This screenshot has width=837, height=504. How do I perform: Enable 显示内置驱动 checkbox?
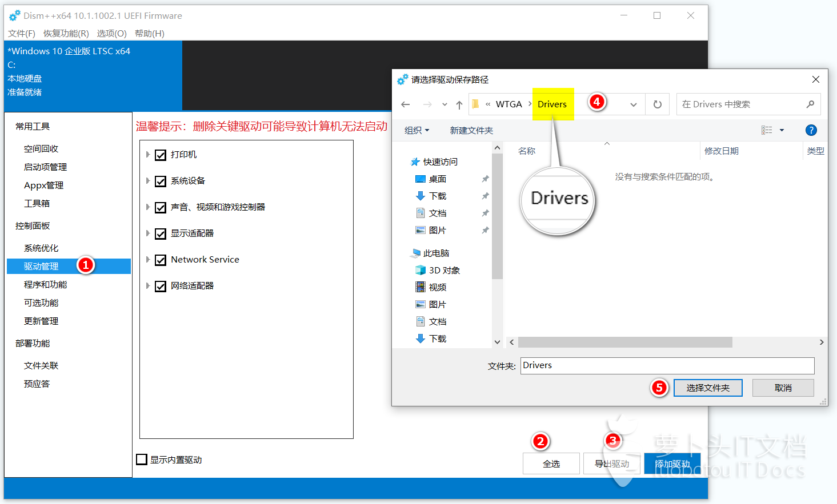[142, 459]
